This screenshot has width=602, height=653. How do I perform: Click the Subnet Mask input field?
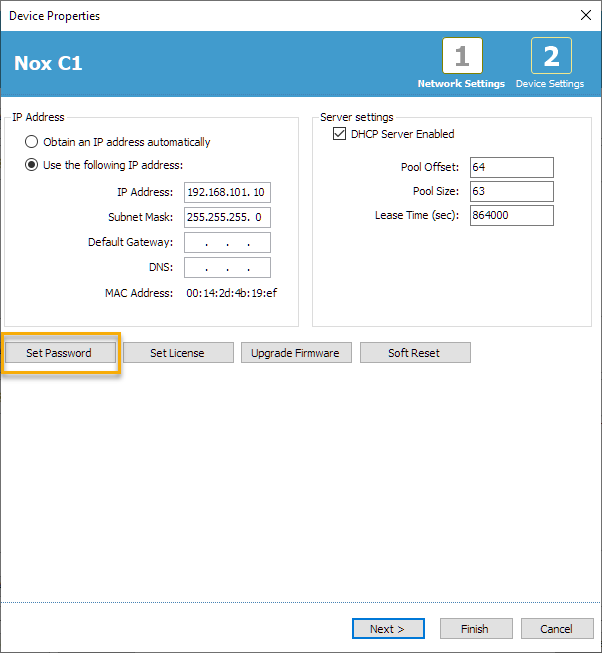tap(227, 217)
